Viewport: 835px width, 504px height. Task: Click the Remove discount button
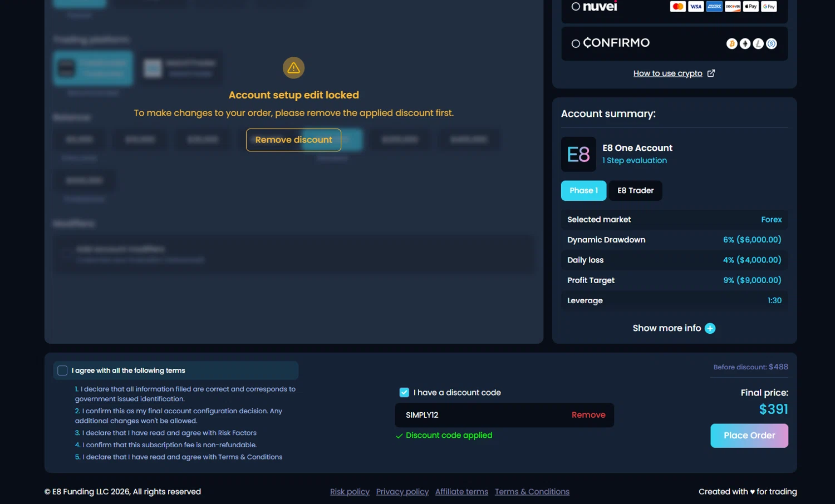(x=293, y=140)
